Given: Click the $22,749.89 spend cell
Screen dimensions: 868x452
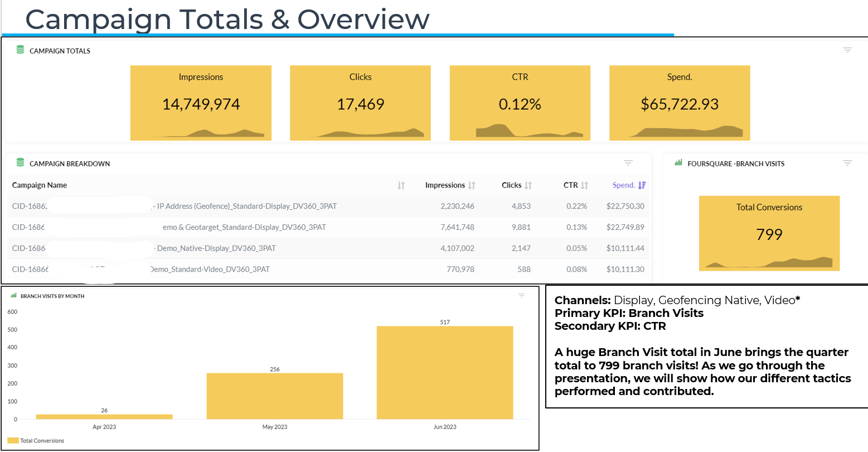Looking at the screenshot, I should point(625,227).
